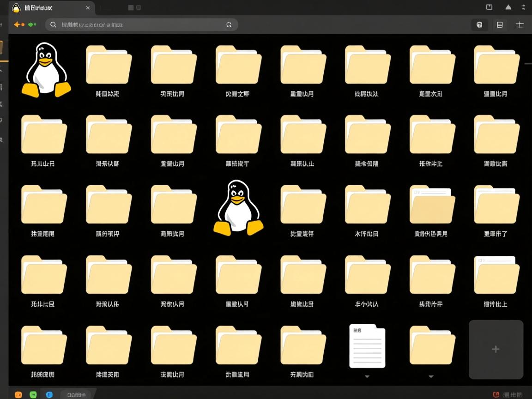Select the highlighted sidebar icon on the left edge
Screen dimensions: 532x399
point(2,47)
